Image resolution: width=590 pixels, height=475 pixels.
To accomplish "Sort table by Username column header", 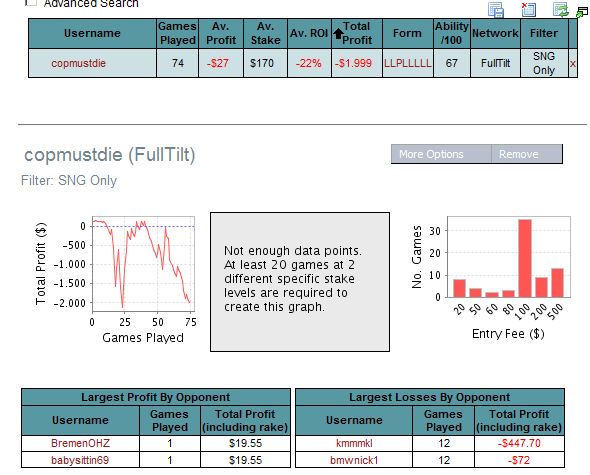I will tap(92, 33).
